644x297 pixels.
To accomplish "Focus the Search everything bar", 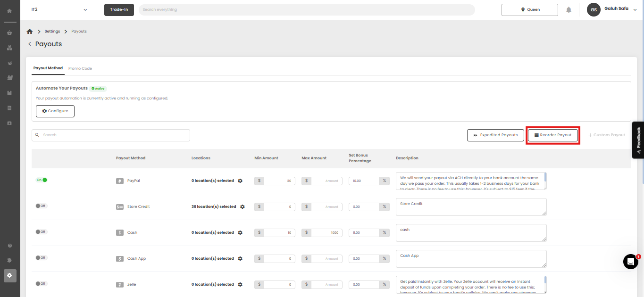I will pos(307,10).
